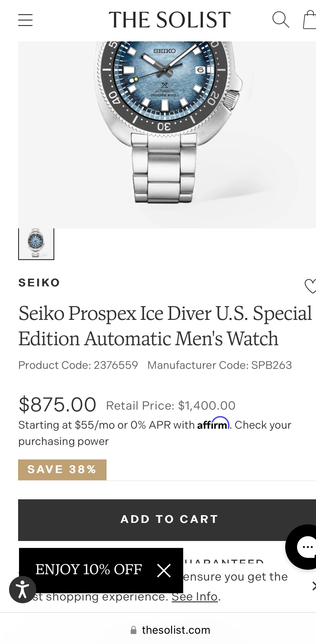Open the hamburger navigation menu
The image size is (316, 644).
(25, 20)
